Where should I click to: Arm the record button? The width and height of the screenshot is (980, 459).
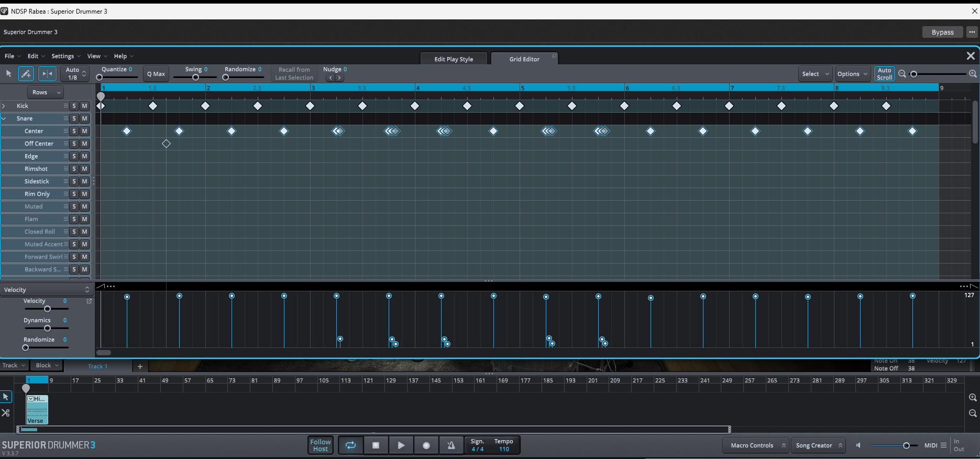(x=426, y=445)
